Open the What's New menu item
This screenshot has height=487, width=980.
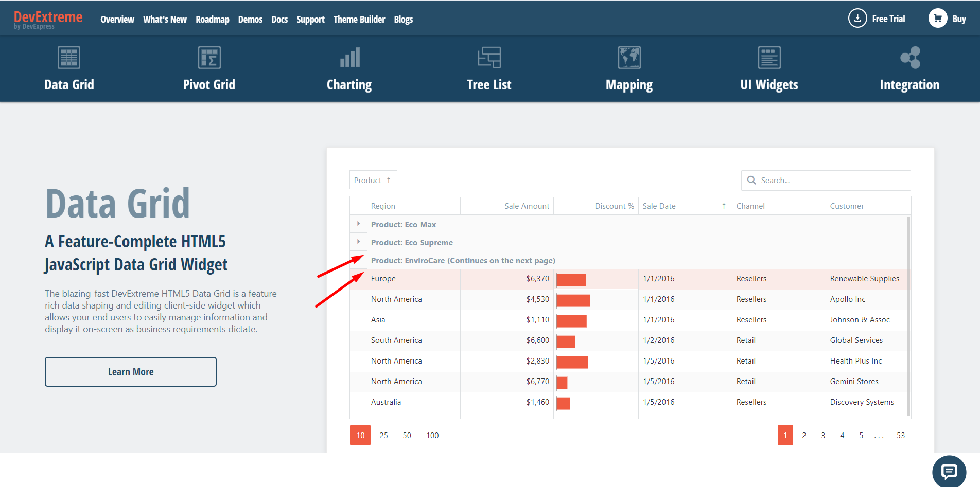click(x=165, y=19)
